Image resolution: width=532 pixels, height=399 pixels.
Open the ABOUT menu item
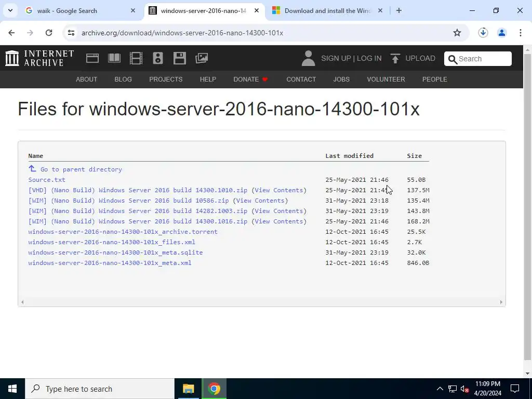[x=87, y=79]
